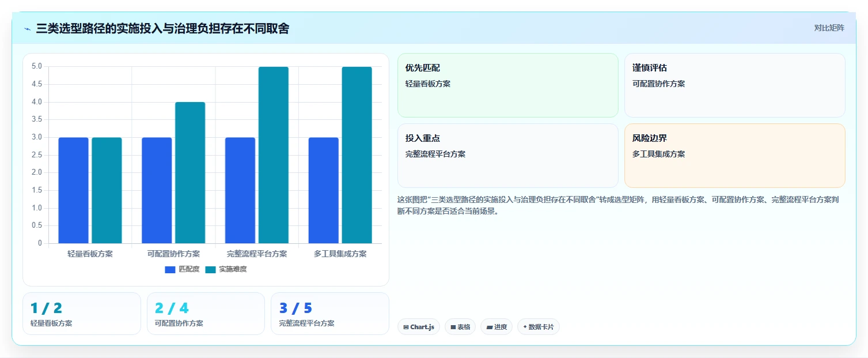868x358 pixels.
Task: Click 多工具集成方案 匹配度 blue bar
Action: 324,190
